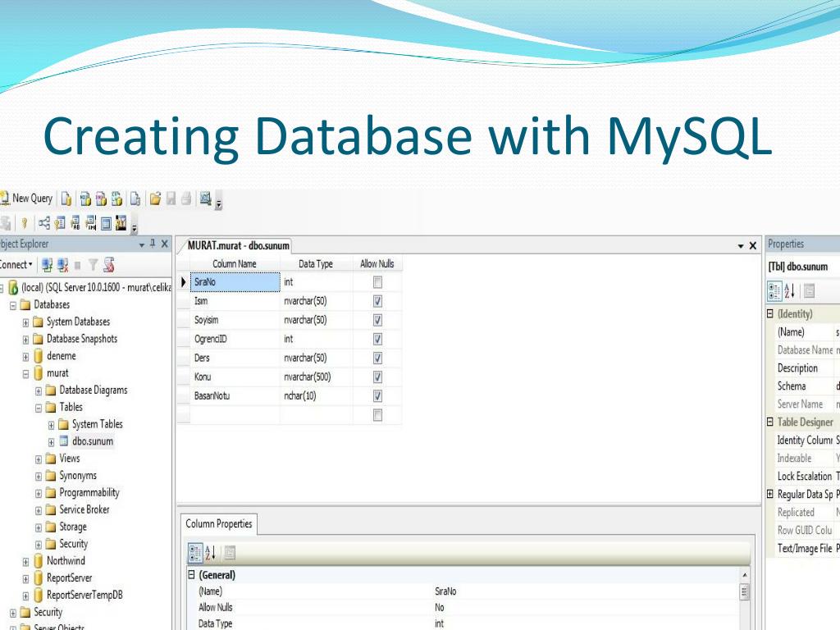Select the Service Broker folder
The width and height of the screenshot is (840, 630).
point(84,509)
